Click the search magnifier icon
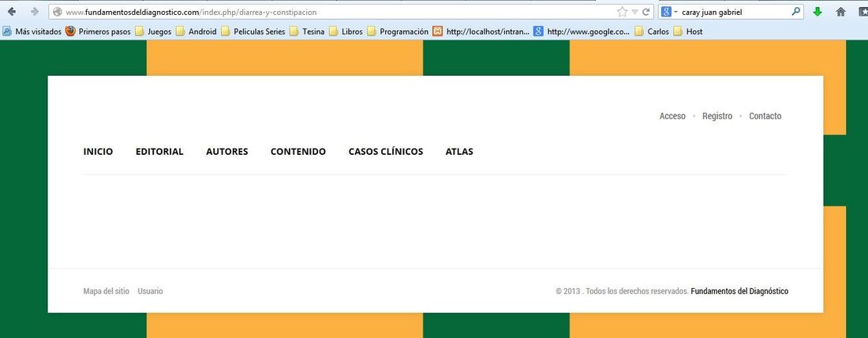Viewport: 868px width, 338px height. 796,11
